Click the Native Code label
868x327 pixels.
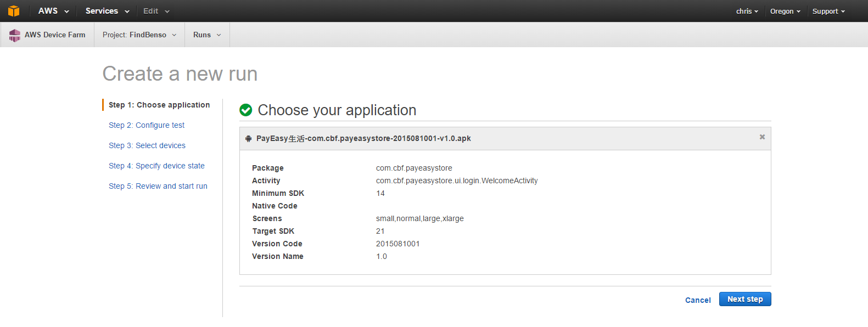click(275, 206)
